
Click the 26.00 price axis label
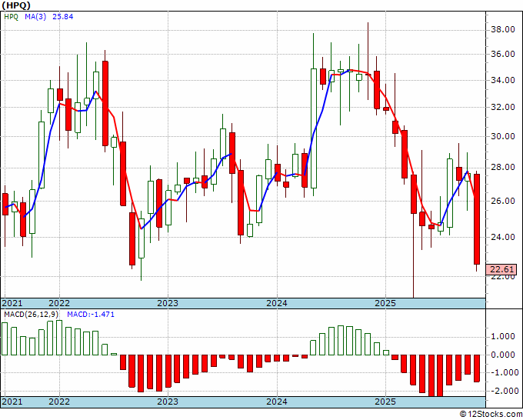tap(502, 201)
